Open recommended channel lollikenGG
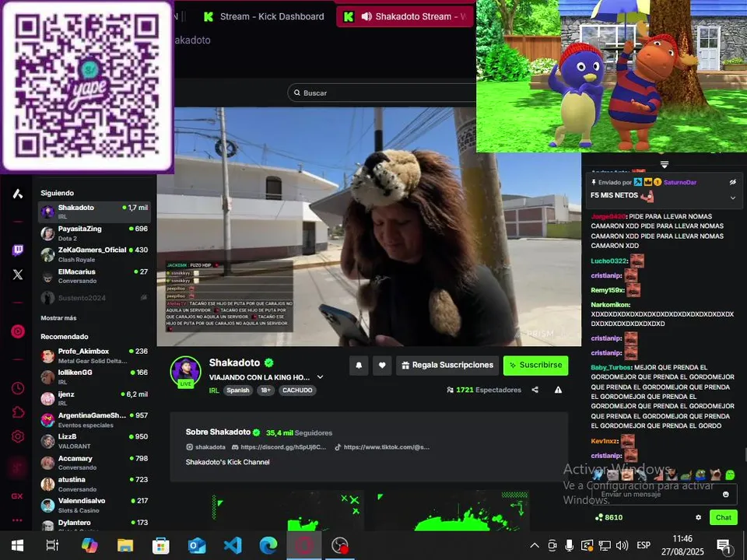Screen dimensions: 747x560 tap(94, 376)
